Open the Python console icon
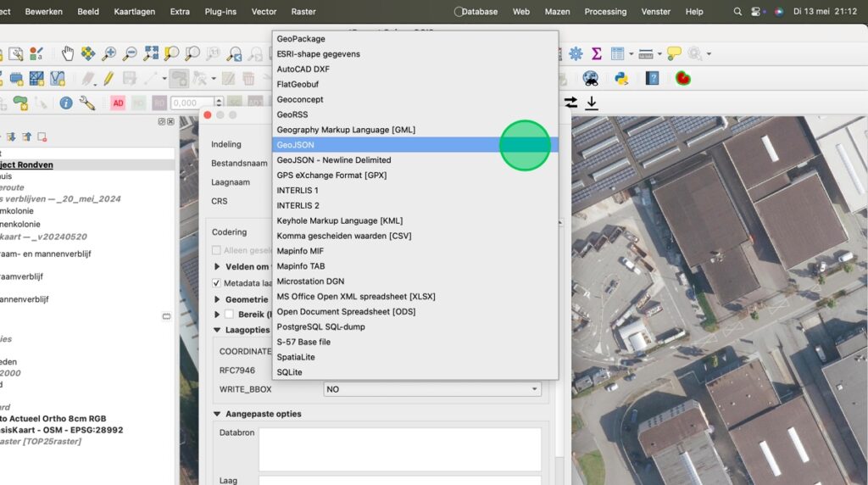868x485 pixels. [620, 78]
